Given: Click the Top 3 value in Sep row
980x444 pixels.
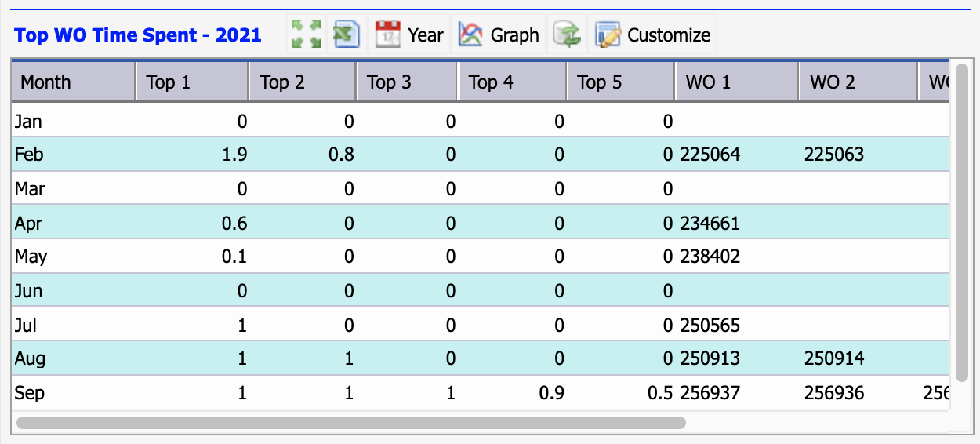Looking at the screenshot, I should coord(450,393).
